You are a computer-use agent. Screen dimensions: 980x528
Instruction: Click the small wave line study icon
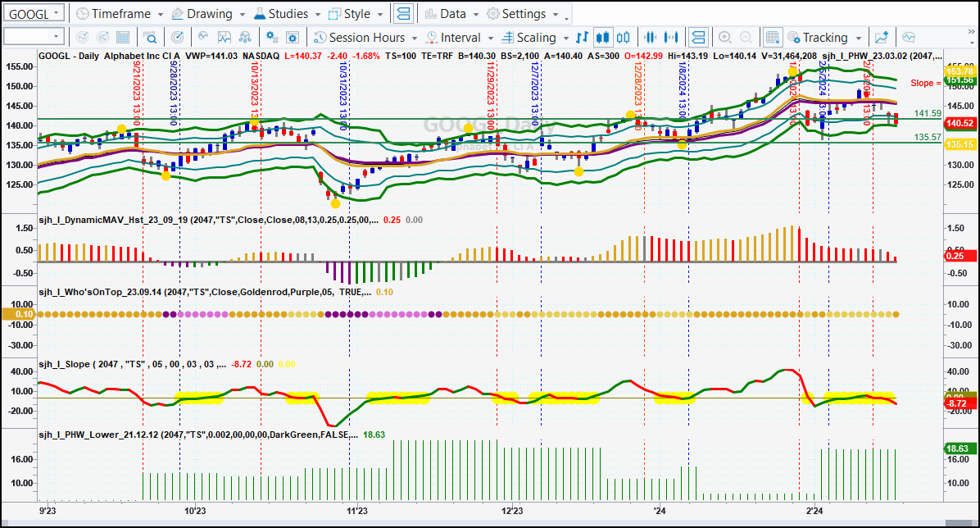(202, 38)
